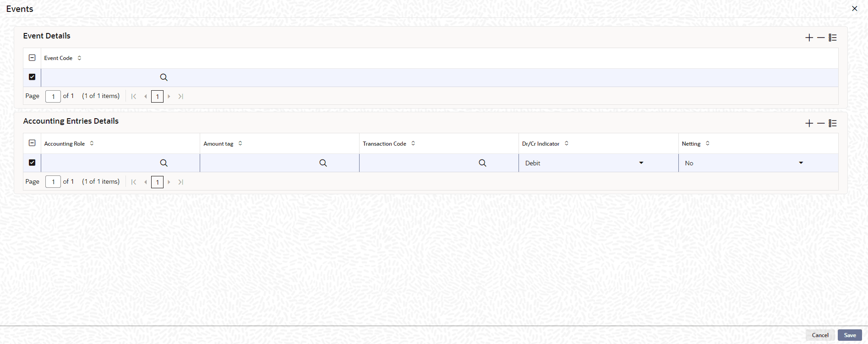The image size is (868, 344).
Task: Uncheck the Accounting Entries row checkbox
Action: click(32, 163)
